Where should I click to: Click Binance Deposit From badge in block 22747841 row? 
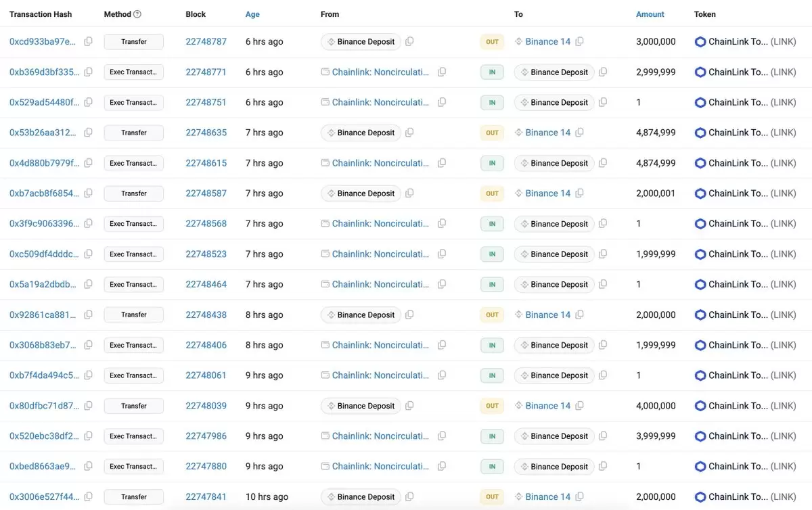coord(361,496)
